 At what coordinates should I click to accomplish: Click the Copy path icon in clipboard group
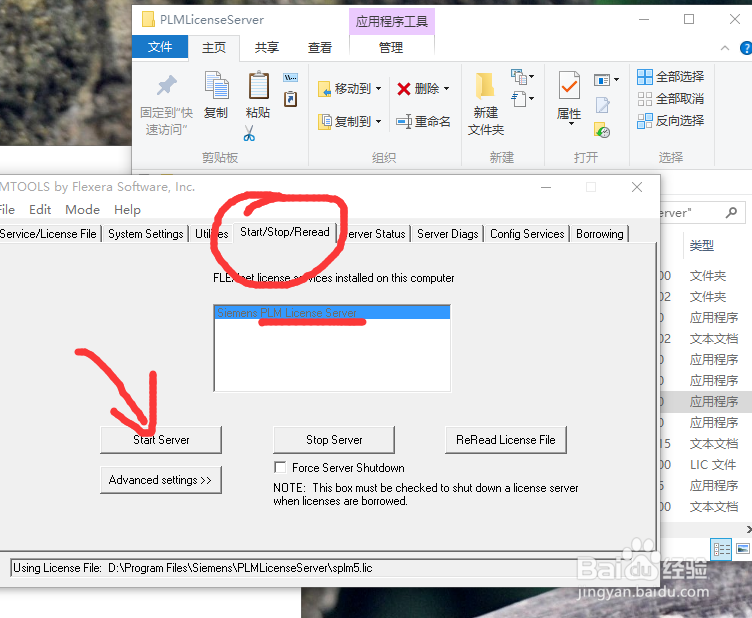(x=291, y=78)
